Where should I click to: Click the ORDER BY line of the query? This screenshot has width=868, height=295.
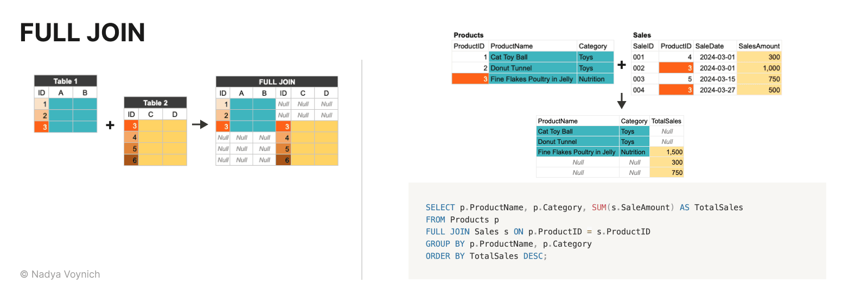click(486, 256)
